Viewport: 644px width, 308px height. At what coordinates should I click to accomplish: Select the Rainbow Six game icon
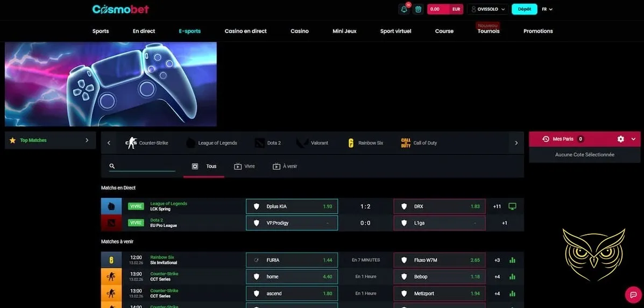pyautogui.click(x=351, y=143)
